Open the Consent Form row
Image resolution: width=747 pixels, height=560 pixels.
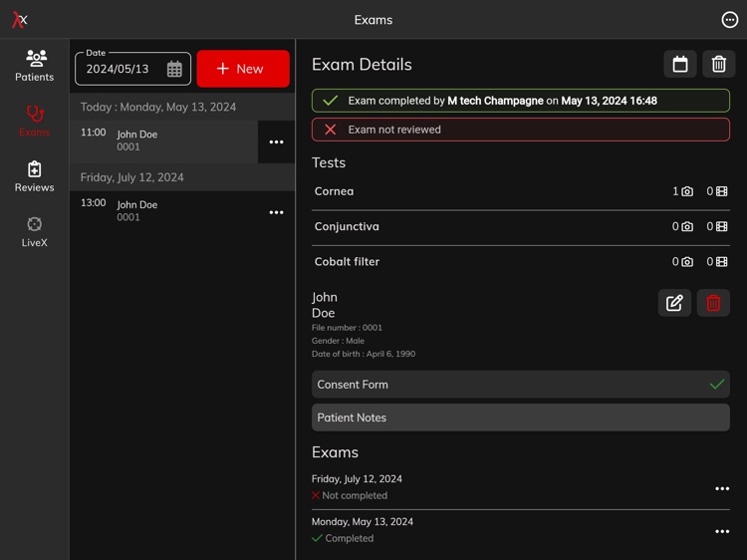pyautogui.click(x=520, y=385)
